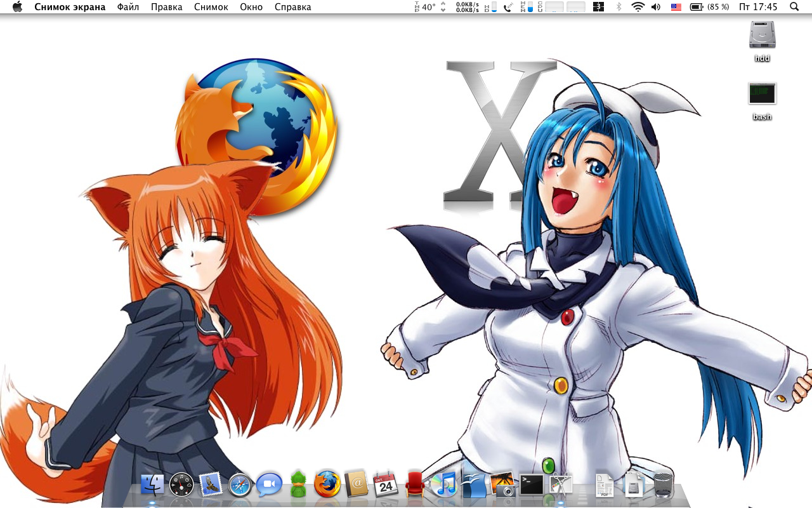Screen dimensions: 812x508
Task: Click the Grab scissors icon in Dock
Action: 561,485
